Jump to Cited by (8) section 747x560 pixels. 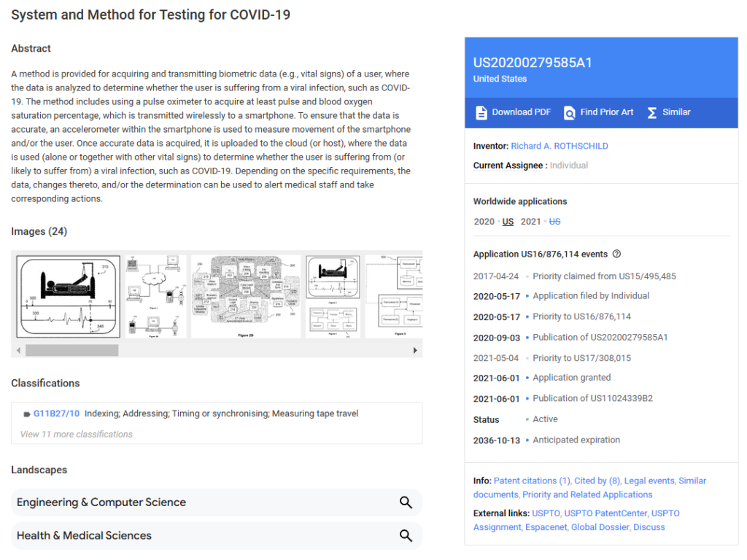pos(597,481)
